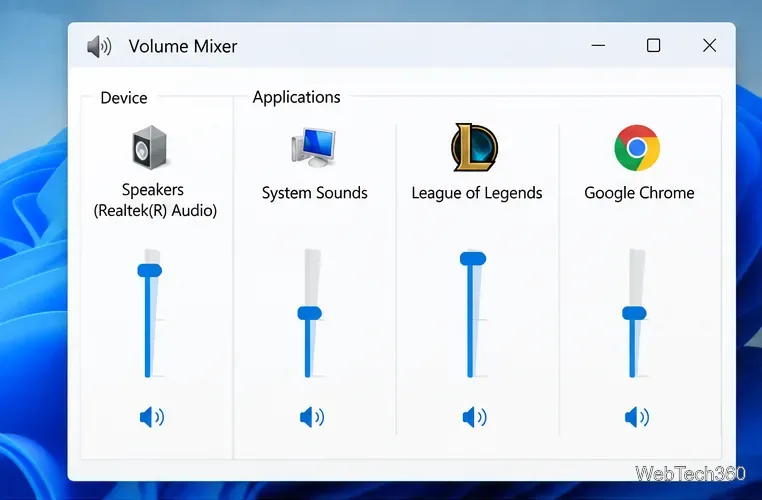Minimize the Volume Mixer window

coord(598,46)
